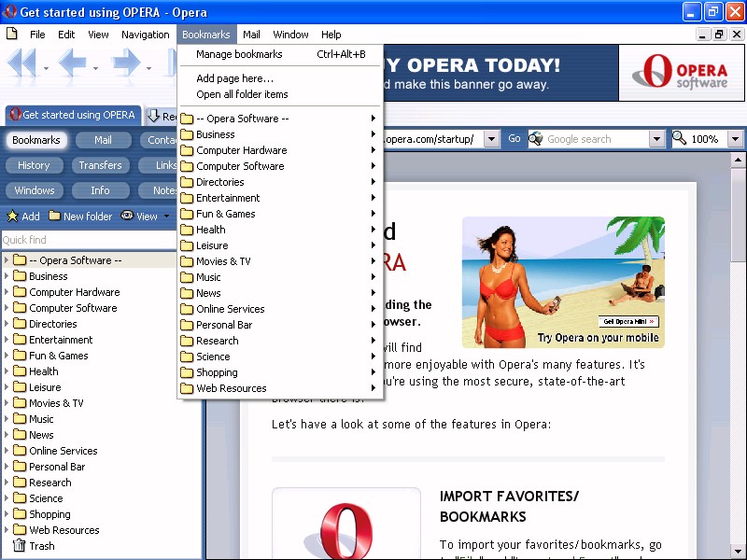Create a New folder in bookmarks panel
Screen dimensions: 747x560
tap(80, 217)
